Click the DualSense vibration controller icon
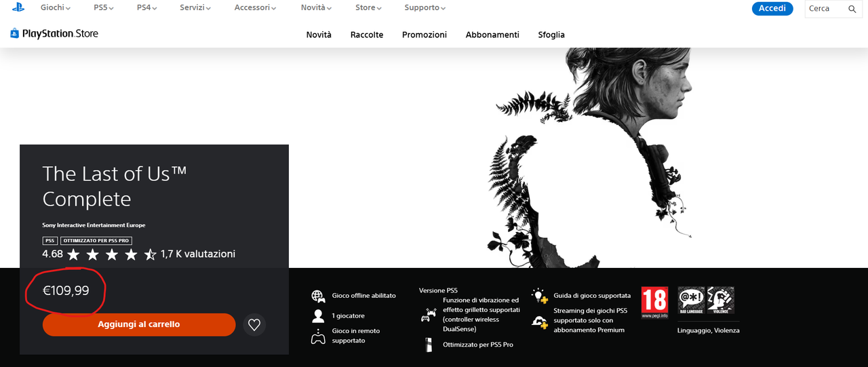 429,315
